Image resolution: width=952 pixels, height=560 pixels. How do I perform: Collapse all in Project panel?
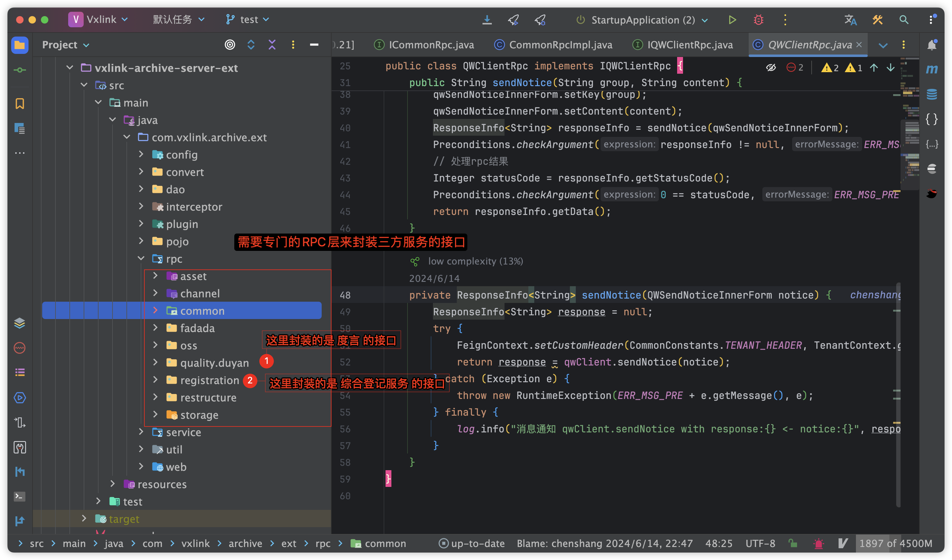coord(272,45)
